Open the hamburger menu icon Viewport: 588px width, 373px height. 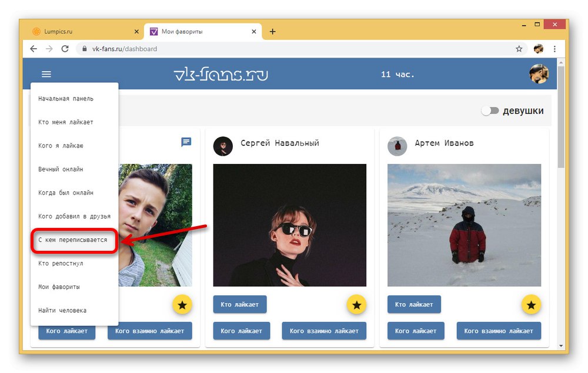pyautogui.click(x=46, y=74)
